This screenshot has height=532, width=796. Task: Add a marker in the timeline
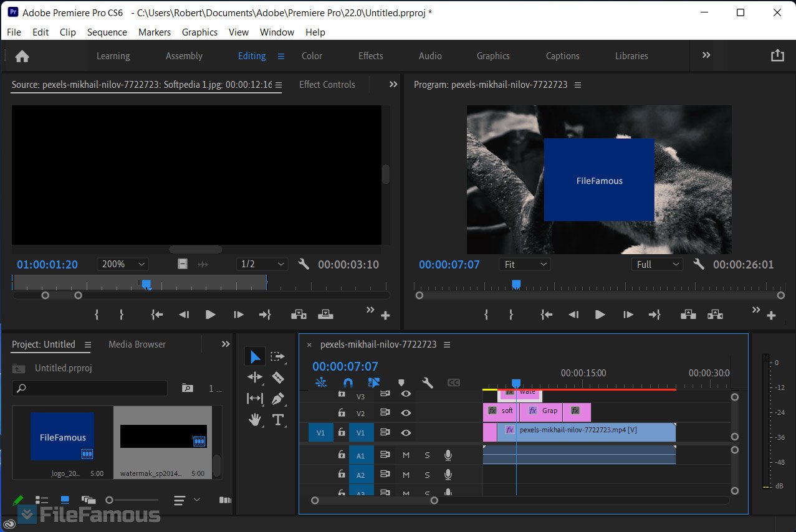point(401,382)
